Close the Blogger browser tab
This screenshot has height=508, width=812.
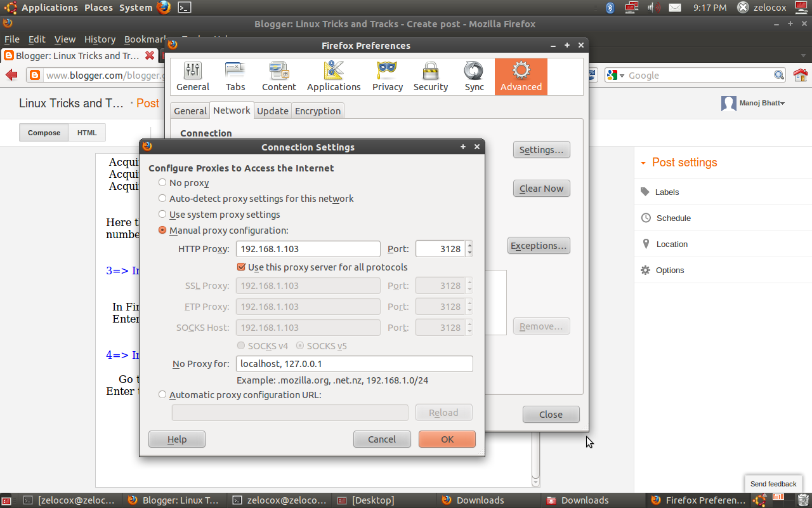(x=150, y=56)
